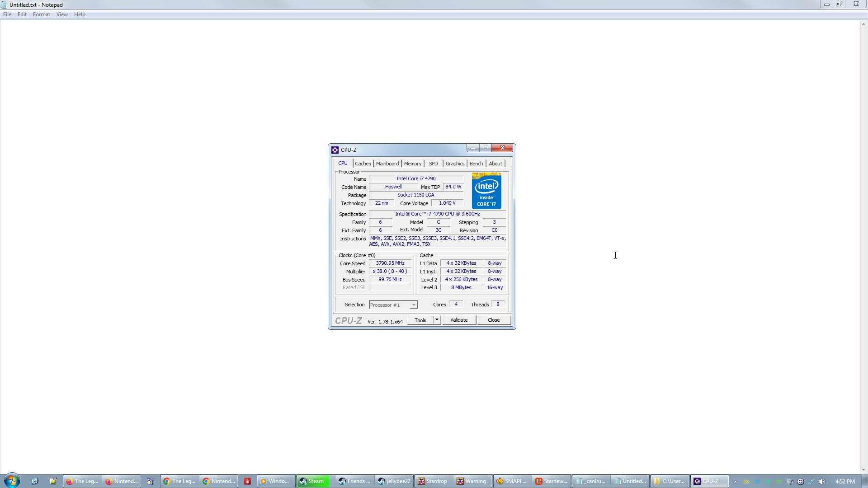The image size is (868, 488).
Task: Open the Memory tab
Action: pyautogui.click(x=412, y=164)
